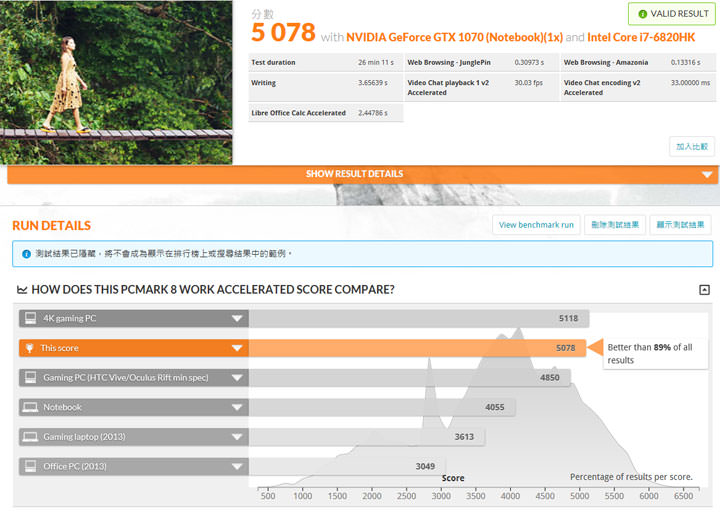Click the computer icon for Office PC (2013)
This screenshot has height=512, width=720.
[30, 466]
